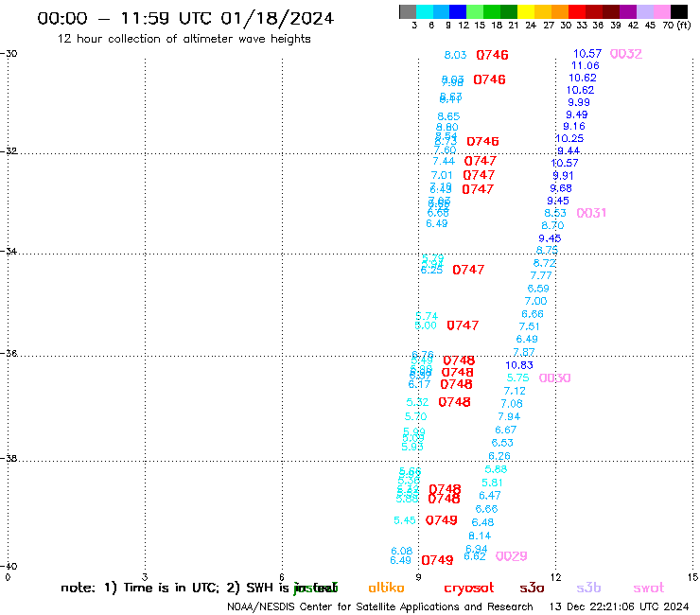Choose the orange swatch in the color scale
Image resolution: width=700 pixels, height=615 pixels.
pos(560,11)
